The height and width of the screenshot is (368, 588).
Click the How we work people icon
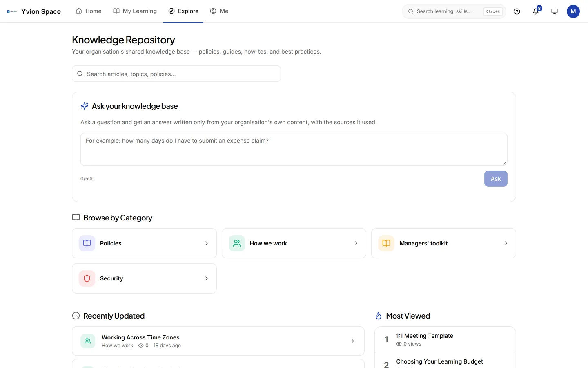(x=237, y=243)
